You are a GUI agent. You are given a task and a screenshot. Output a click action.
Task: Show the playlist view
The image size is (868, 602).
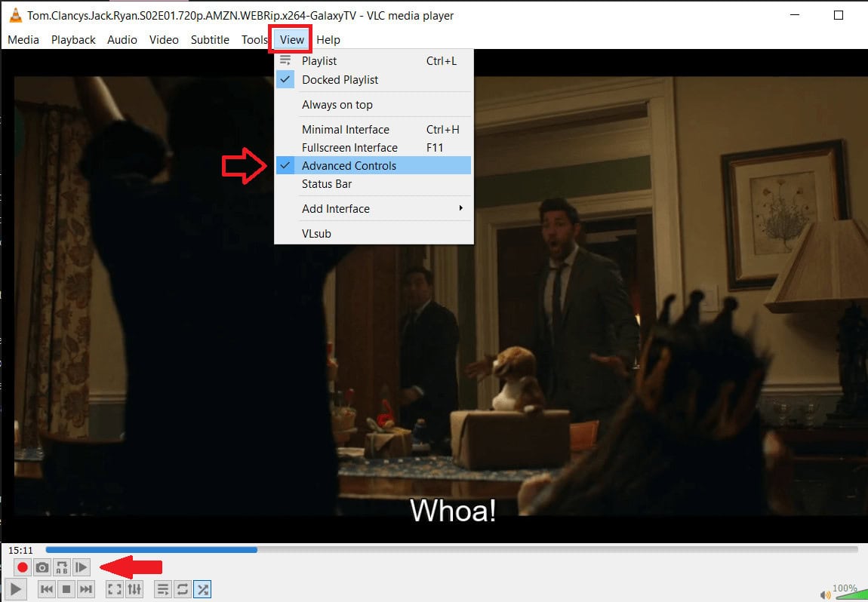[x=319, y=60]
